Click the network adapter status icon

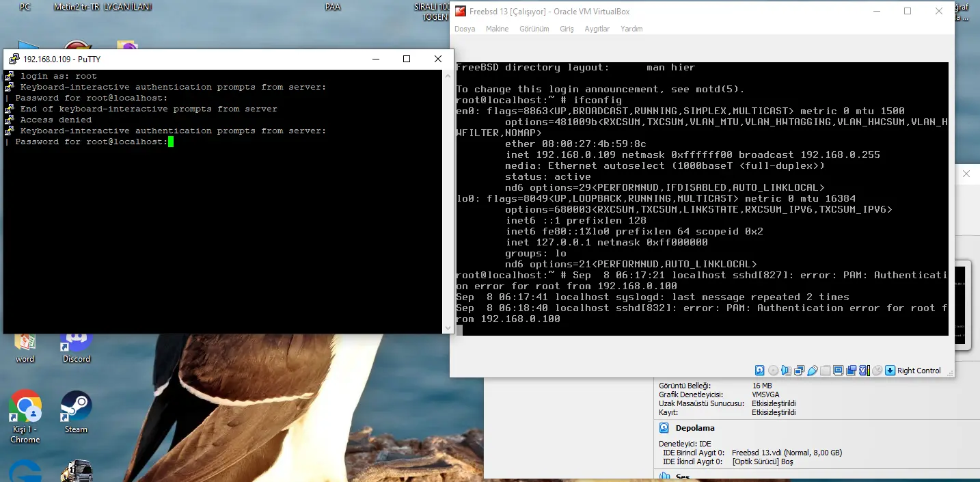(799, 371)
